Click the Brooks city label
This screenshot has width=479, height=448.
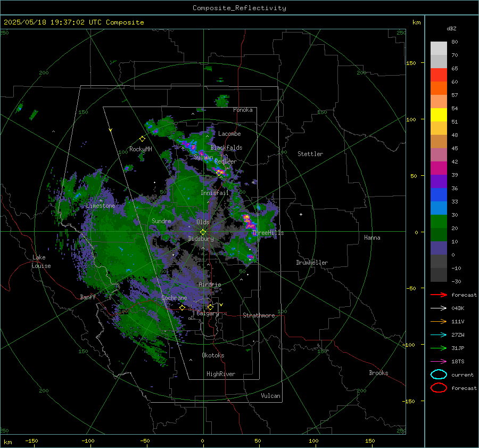click(x=378, y=373)
